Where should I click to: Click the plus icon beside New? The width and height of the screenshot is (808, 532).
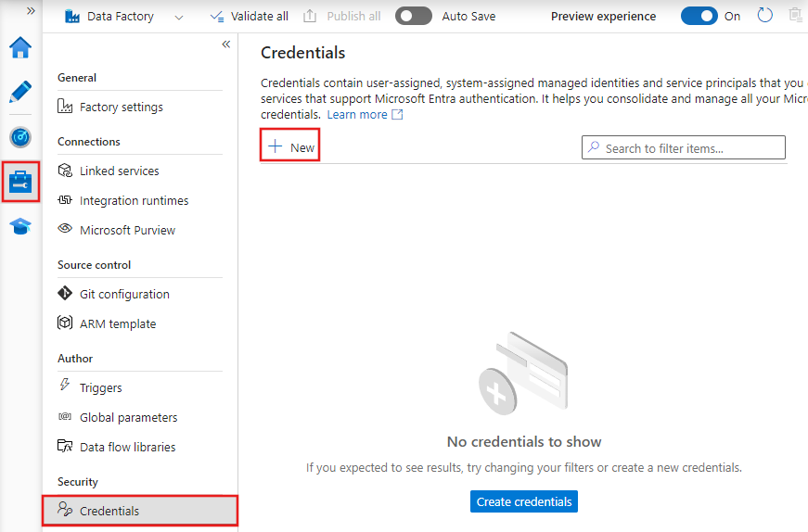[276, 146]
